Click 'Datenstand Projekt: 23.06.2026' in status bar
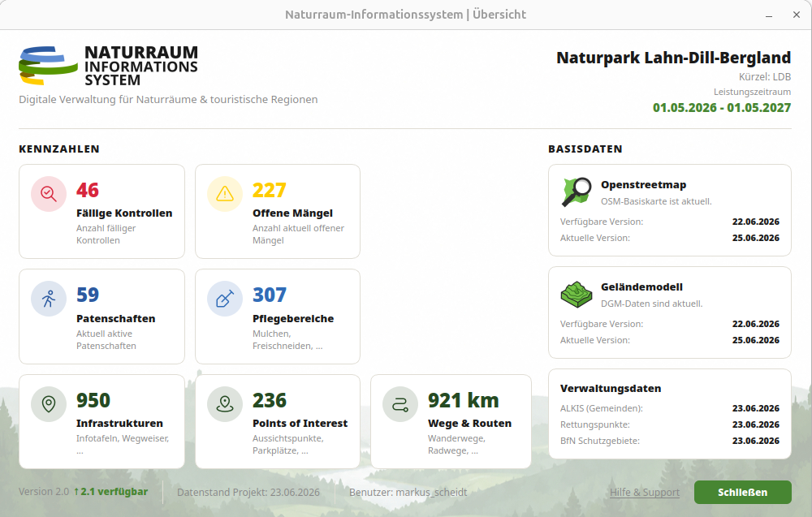Image resolution: width=812 pixels, height=517 pixels. [x=248, y=492]
